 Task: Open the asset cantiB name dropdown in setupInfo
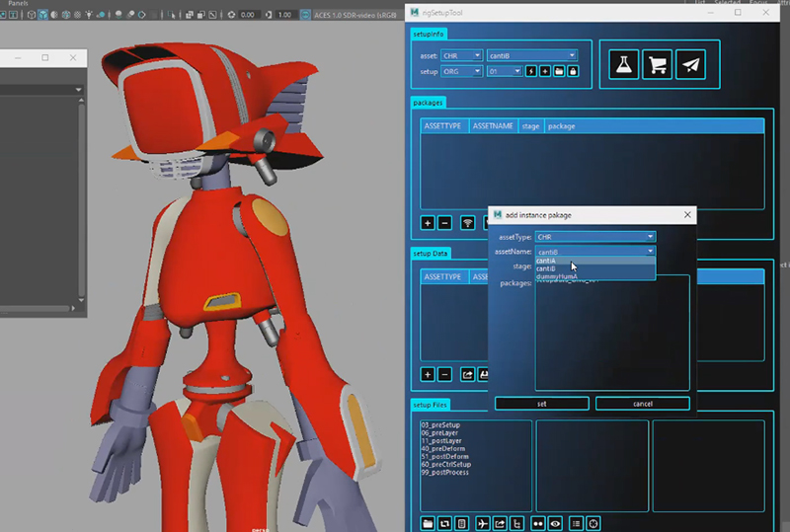point(532,55)
